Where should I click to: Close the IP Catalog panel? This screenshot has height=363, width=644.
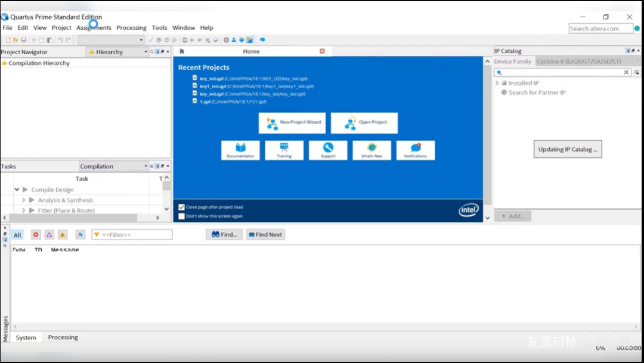tap(638, 51)
